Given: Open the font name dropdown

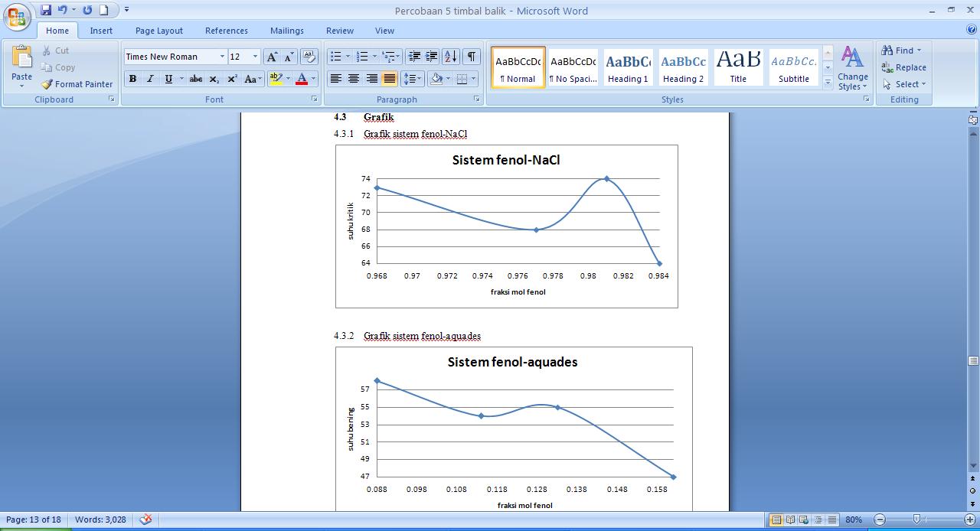Looking at the screenshot, I should [222, 57].
